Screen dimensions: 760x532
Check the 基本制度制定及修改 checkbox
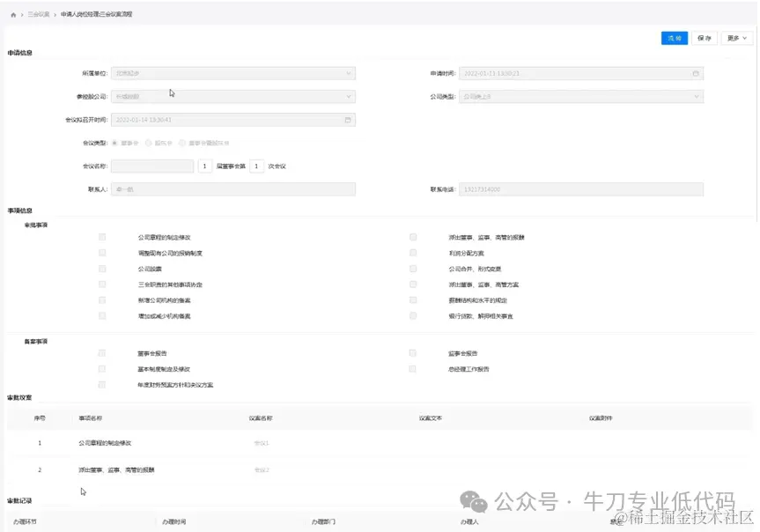[102, 369]
